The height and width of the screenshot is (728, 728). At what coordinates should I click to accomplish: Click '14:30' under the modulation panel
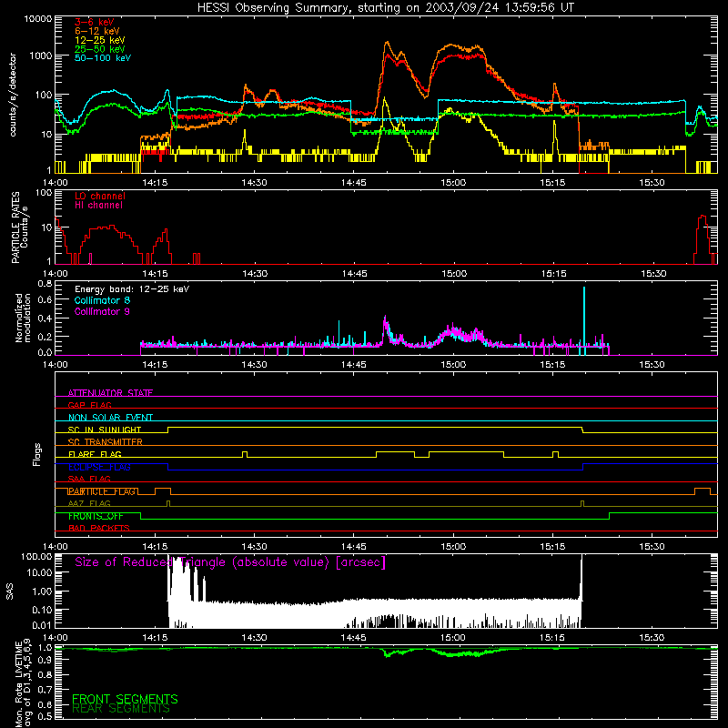pyautogui.click(x=254, y=365)
